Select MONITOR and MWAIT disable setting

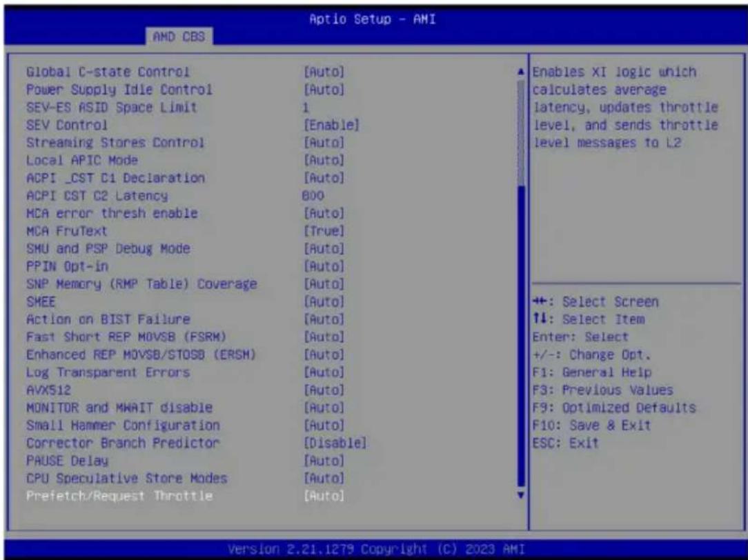click(119, 408)
